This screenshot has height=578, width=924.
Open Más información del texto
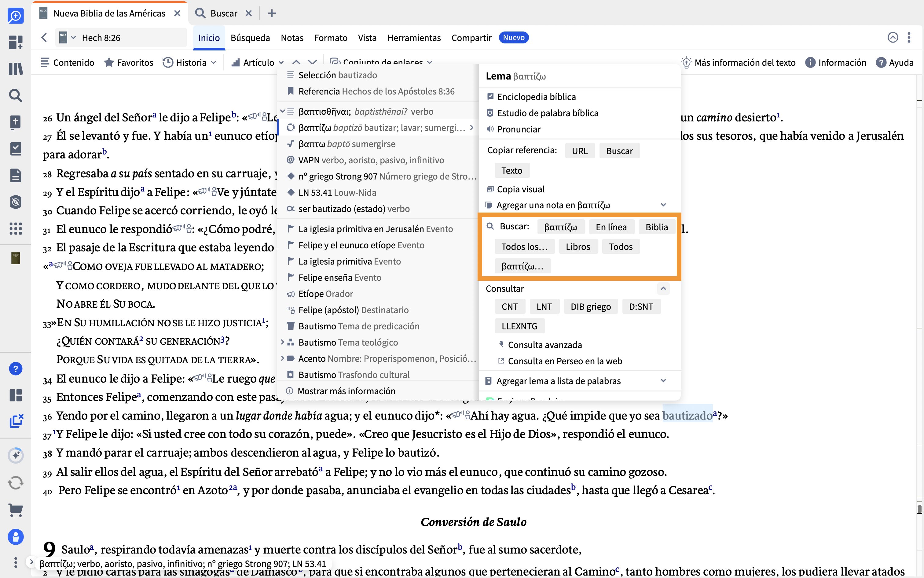pyautogui.click(x=738, y=62)
